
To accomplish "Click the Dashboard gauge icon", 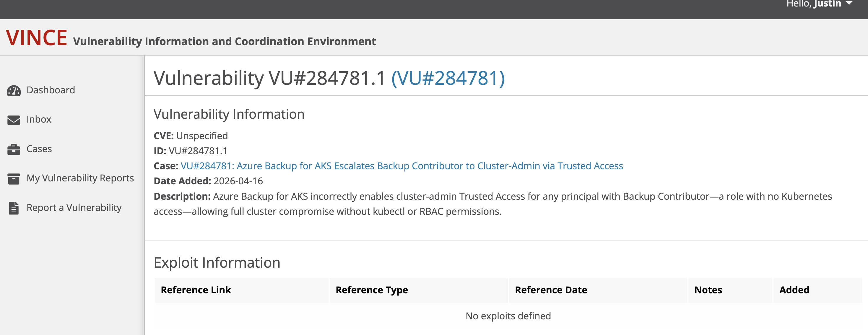I will click(x=14, y=91).
